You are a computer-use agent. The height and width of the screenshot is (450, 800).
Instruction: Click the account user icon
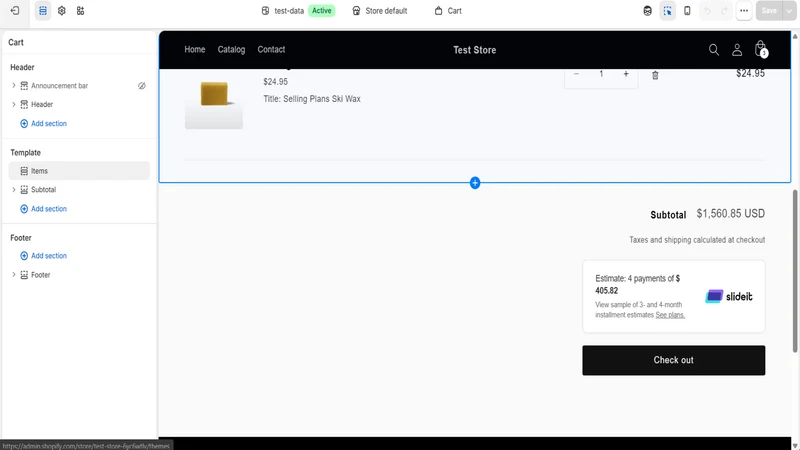[737, 49]
